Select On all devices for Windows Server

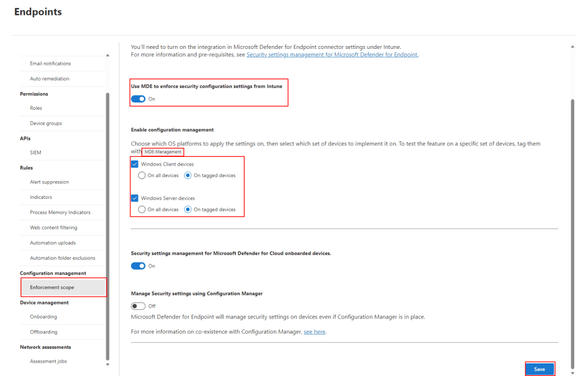[x=142, y=210]
